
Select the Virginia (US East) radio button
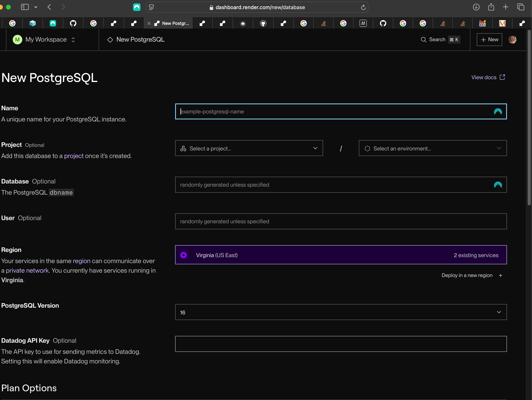(183, 255)
